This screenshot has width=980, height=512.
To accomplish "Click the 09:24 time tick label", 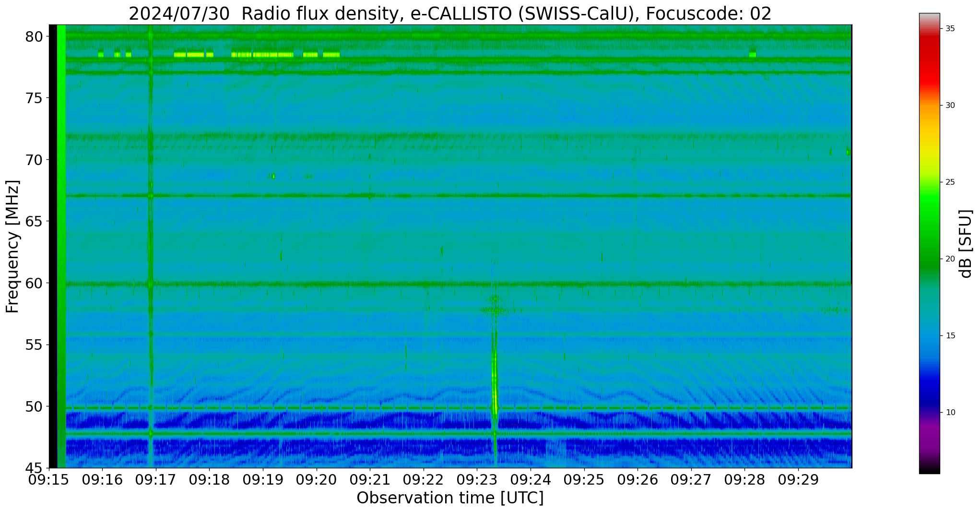I will click(x=531, y=479).
